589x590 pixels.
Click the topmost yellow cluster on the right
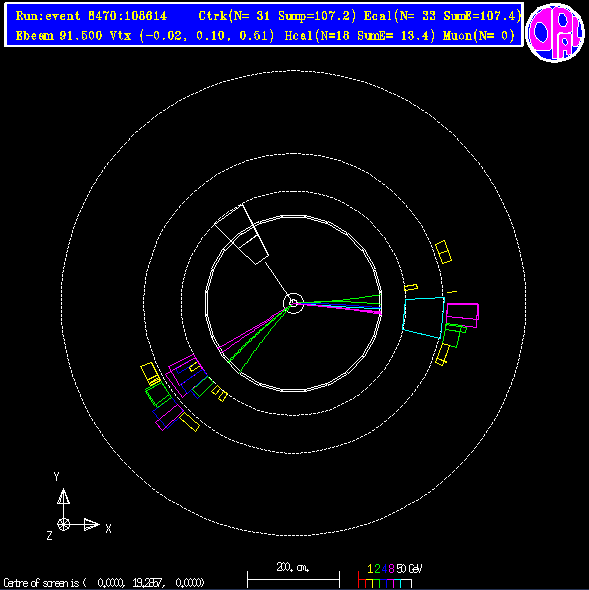(443, 252)
